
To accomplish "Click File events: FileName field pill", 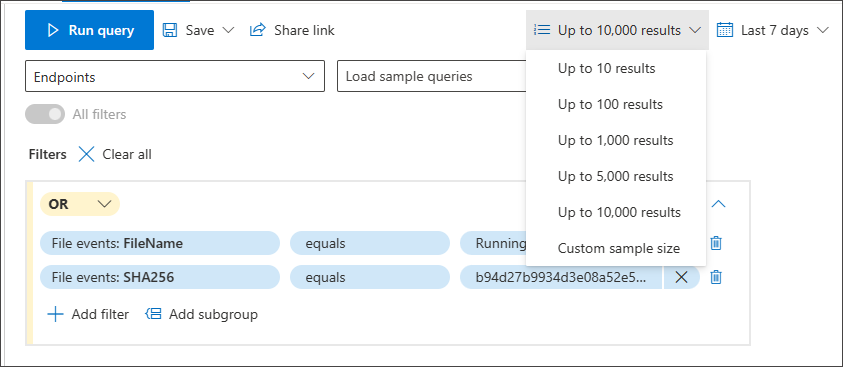I will tap(160, 243).
